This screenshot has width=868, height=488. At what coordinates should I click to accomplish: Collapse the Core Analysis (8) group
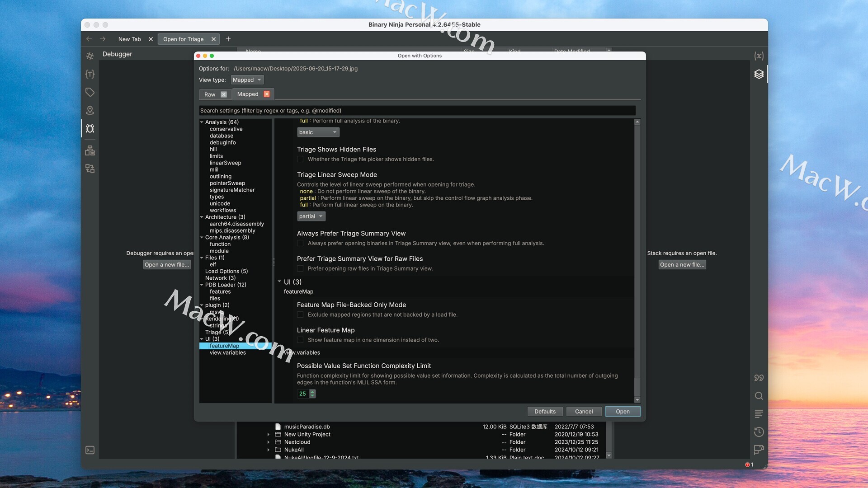[x=202, y=237]
